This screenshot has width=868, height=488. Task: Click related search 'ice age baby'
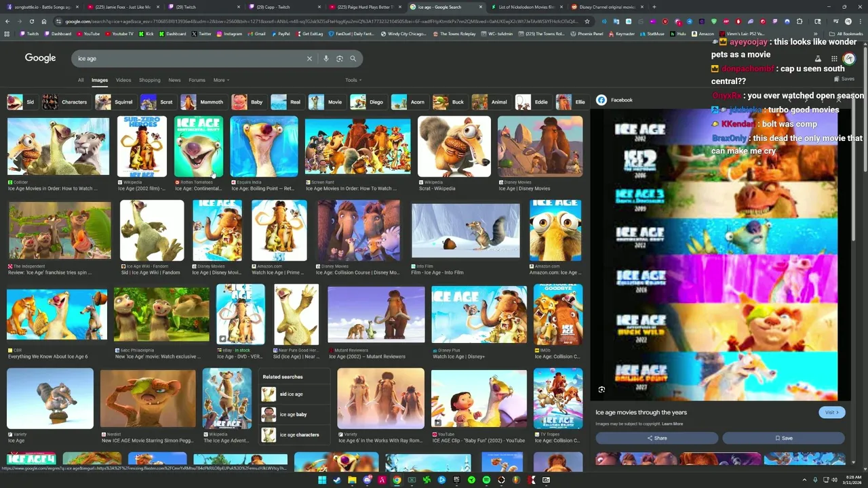point(295,414)
